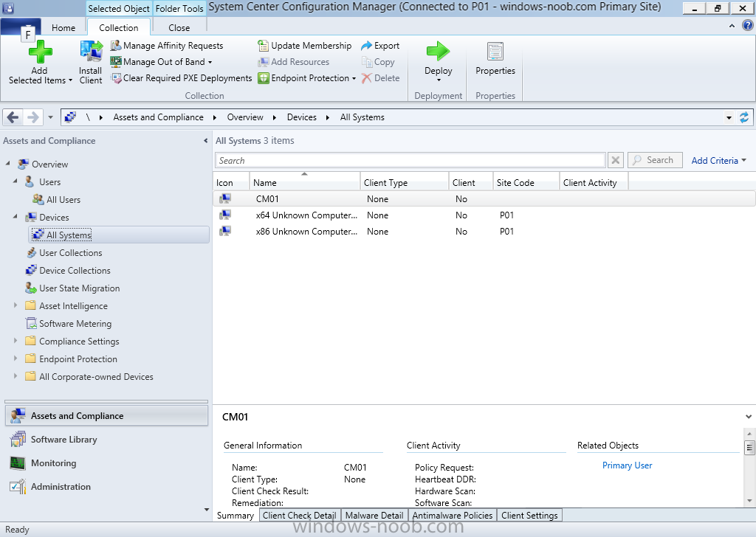Open the Client Settings tab
The image size is (756, 537).
529,516
